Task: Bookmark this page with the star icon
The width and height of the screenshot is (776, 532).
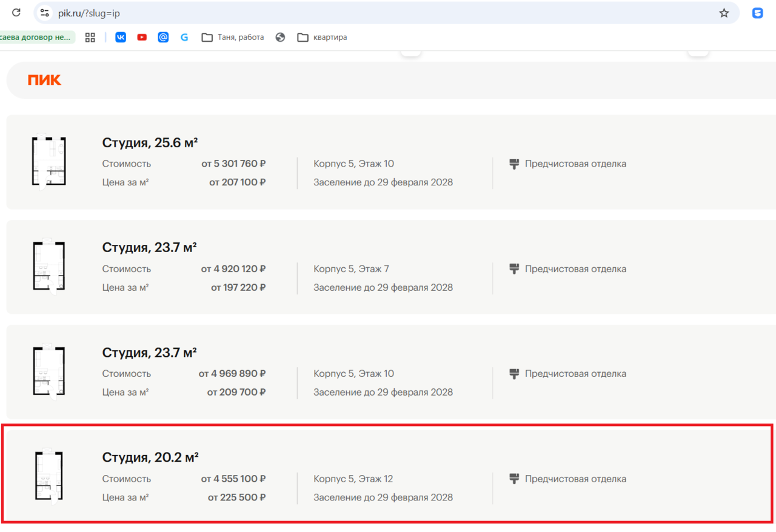Action: [724, 13]
